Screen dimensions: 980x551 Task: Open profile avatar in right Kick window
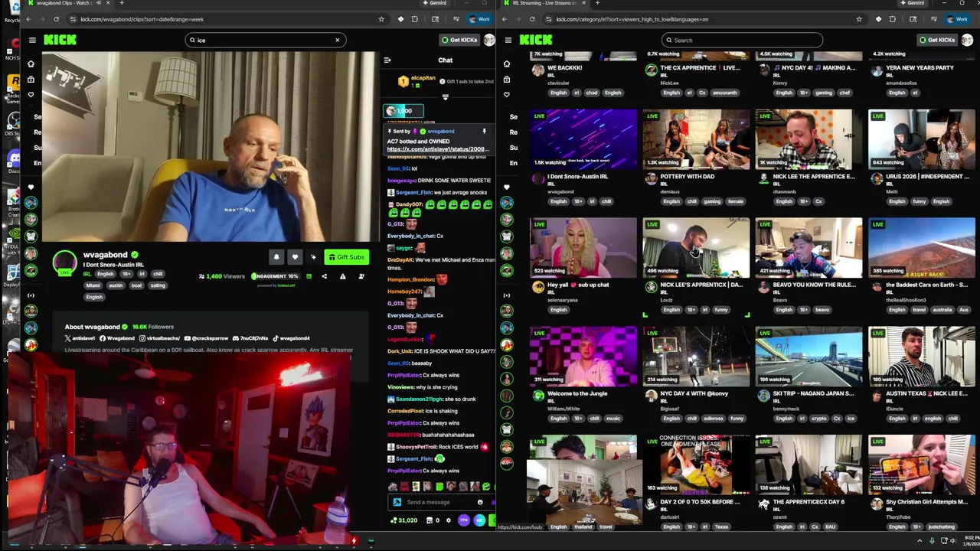coord(967,40)
